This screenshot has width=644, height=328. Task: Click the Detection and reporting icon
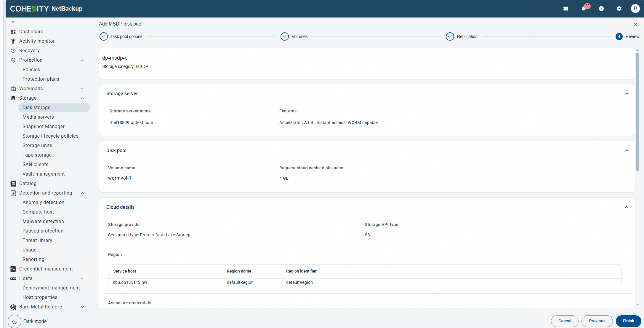(13, 193)
